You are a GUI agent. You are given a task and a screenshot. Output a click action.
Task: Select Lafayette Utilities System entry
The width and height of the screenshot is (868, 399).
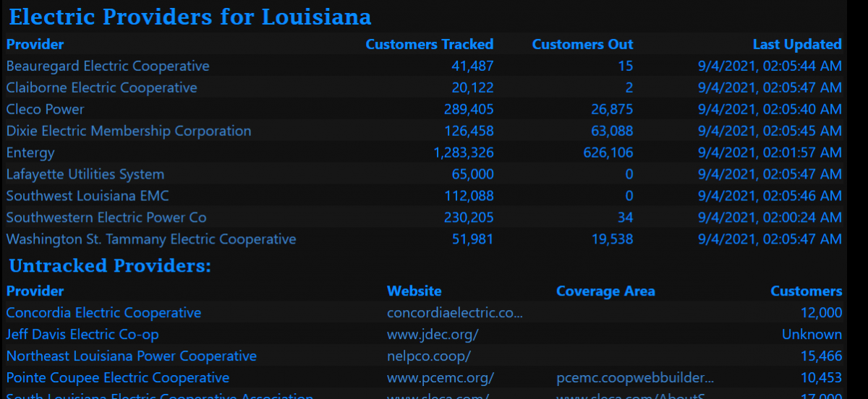tap(85, 174)
